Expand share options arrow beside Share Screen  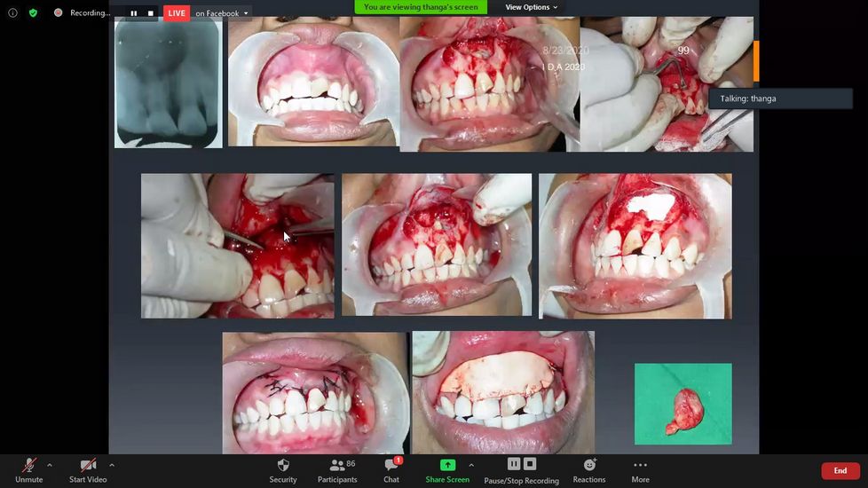(x=470, y=465)
